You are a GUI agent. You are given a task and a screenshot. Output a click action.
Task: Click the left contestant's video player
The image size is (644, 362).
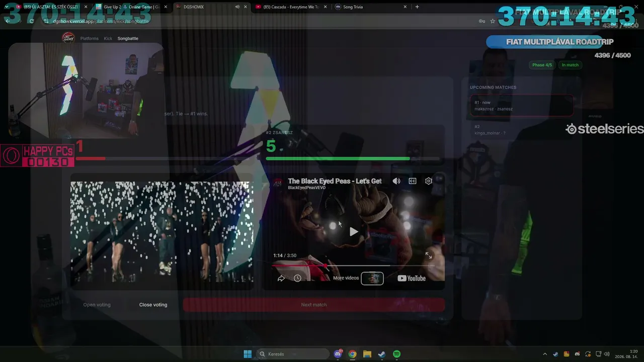pyautogui.click(x=162, y=232)
